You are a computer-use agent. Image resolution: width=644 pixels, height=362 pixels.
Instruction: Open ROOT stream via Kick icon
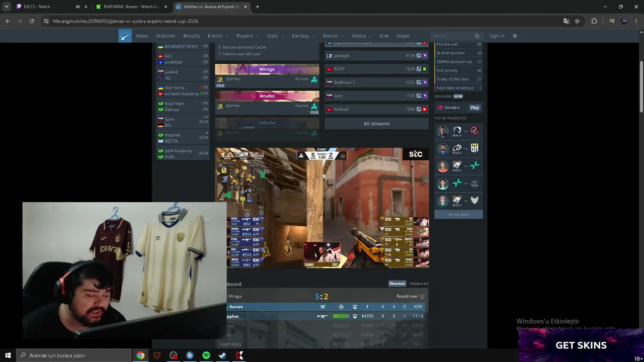coord(425,69)
